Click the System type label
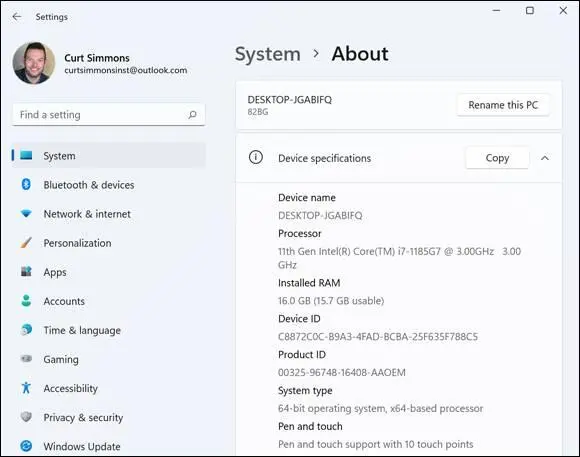The height and width of the screenshot is (457, 580). pos(305,391)
